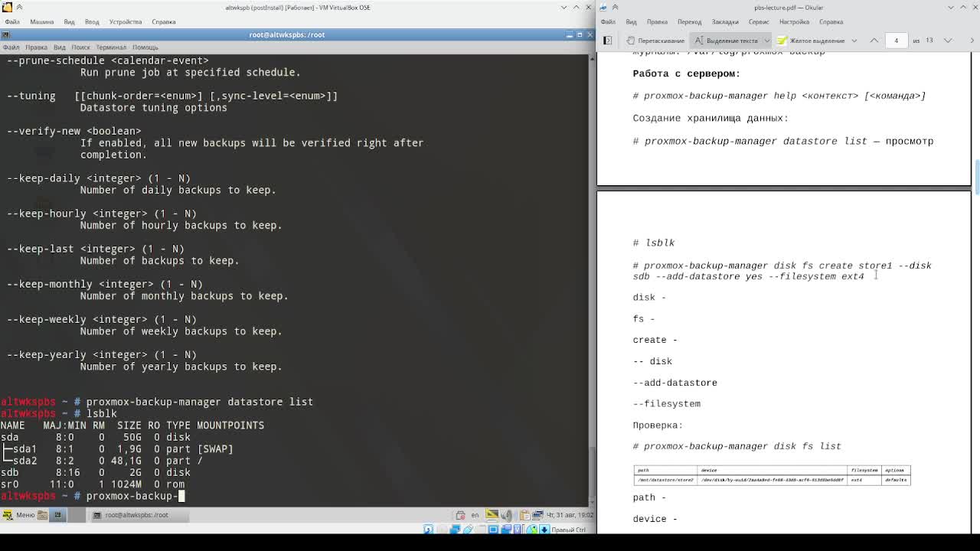The width and height of the screenshot is (980, 551).
Task: Toggle the Okular sidebar panel icon
Action: coord(607,40)
